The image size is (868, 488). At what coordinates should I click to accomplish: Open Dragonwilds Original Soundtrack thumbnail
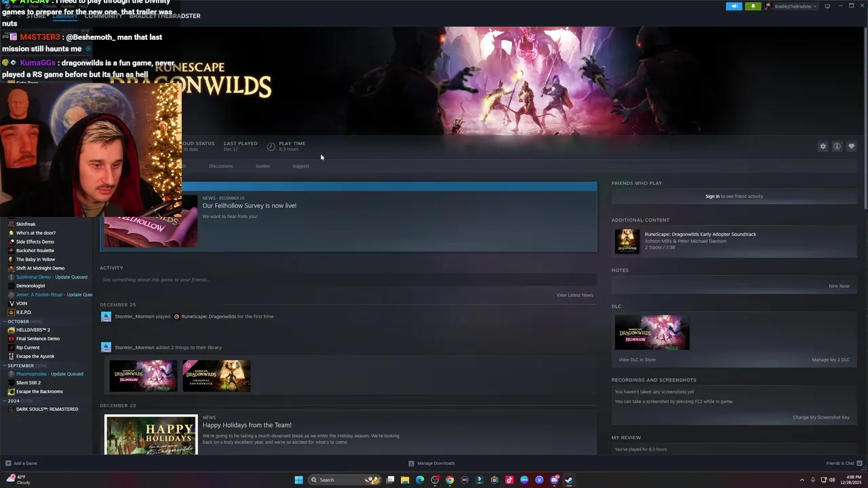tap(216, 375)
